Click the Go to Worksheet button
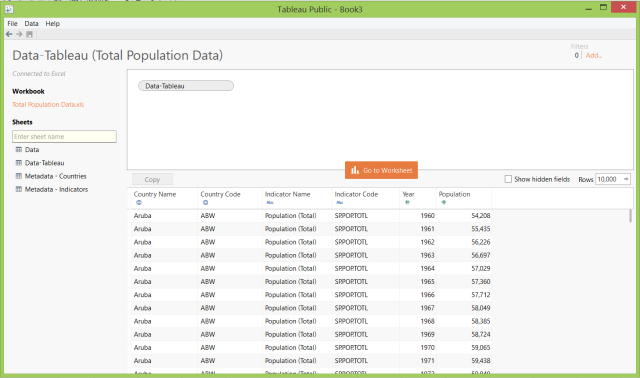The width and height of the screenshot is (640, 378). point(381,170)
